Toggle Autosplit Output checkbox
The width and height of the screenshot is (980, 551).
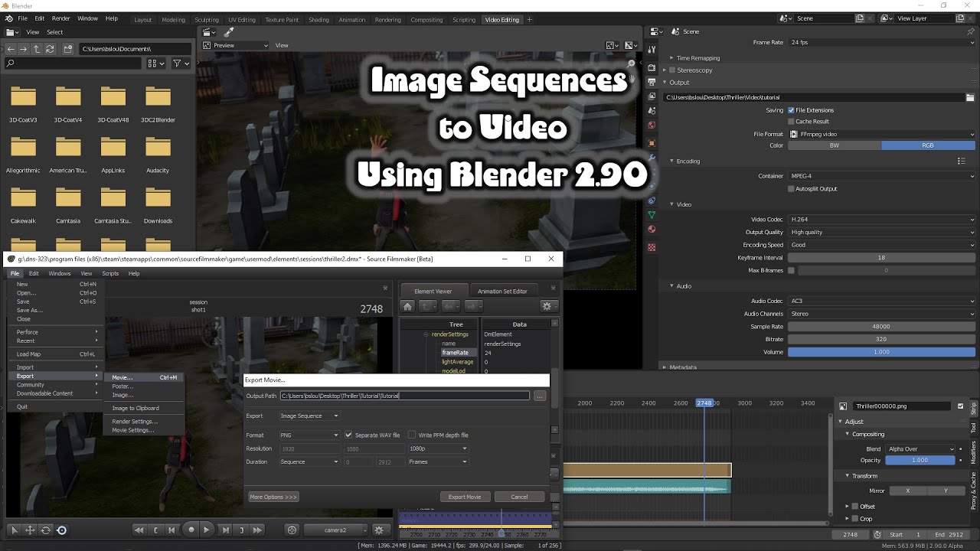coord(791,189)
